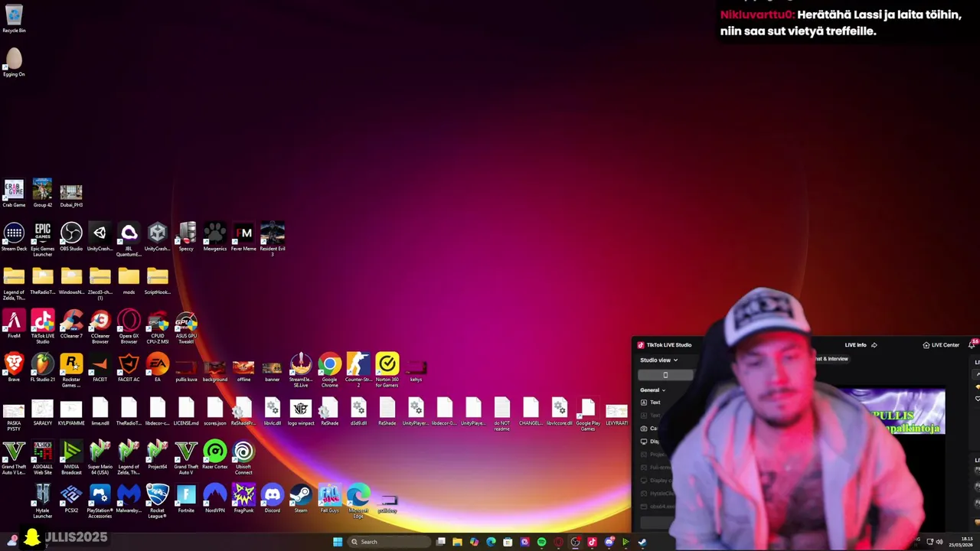980x551 pixels.
Task: Expand the Studio view dropdown
Action: click(658, 360)
